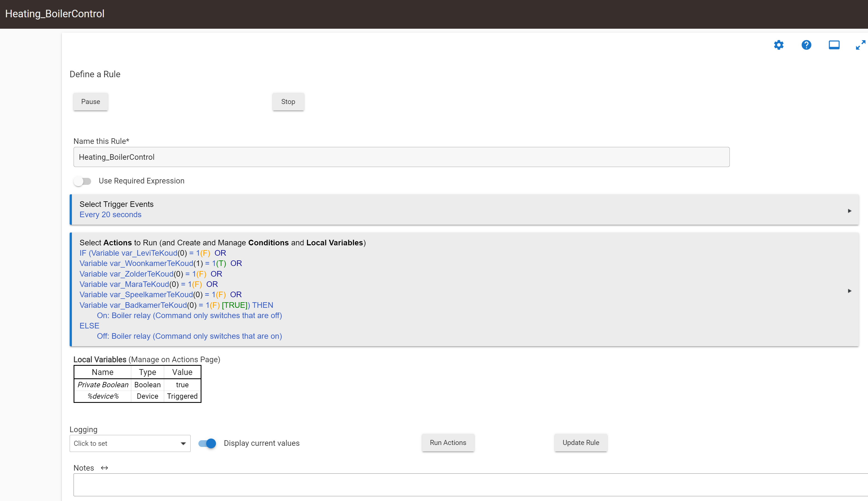Click the display monitor icon

coord(834,45)
